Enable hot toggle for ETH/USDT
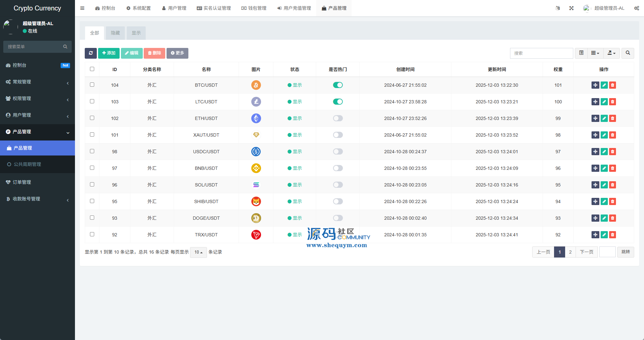The image size is (644, 340). pyautogui.click(x=338, y=118)
